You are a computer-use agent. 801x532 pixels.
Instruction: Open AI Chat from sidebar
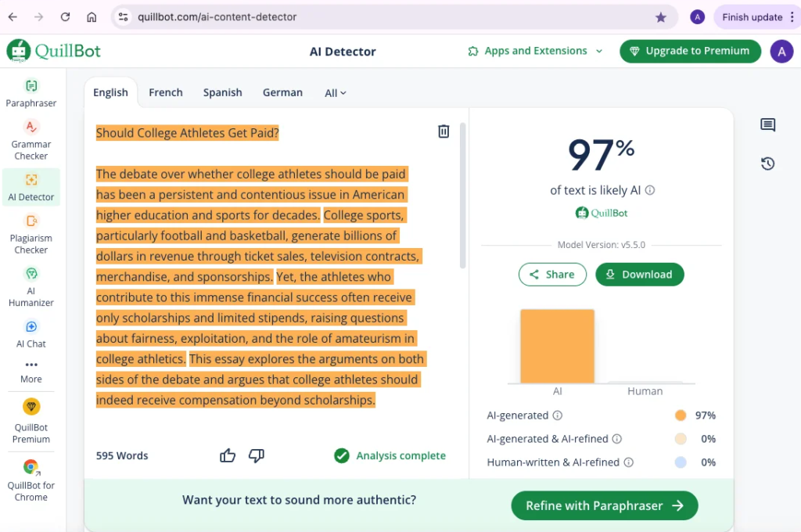click(31, 334)
